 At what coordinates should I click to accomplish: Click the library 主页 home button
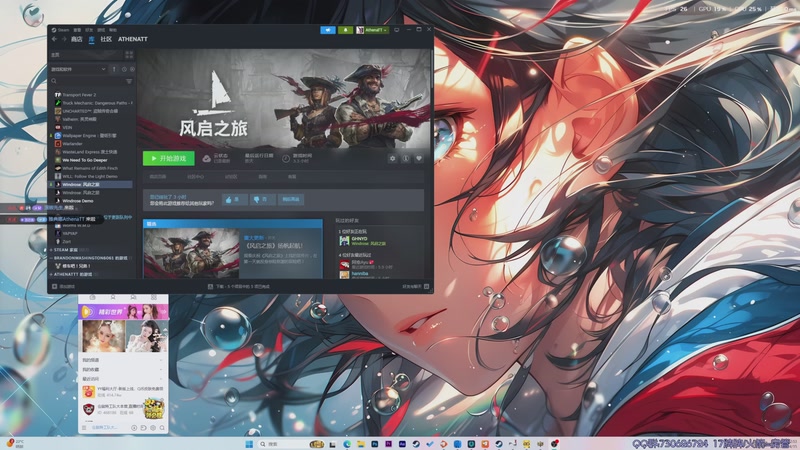coord(86,55)
